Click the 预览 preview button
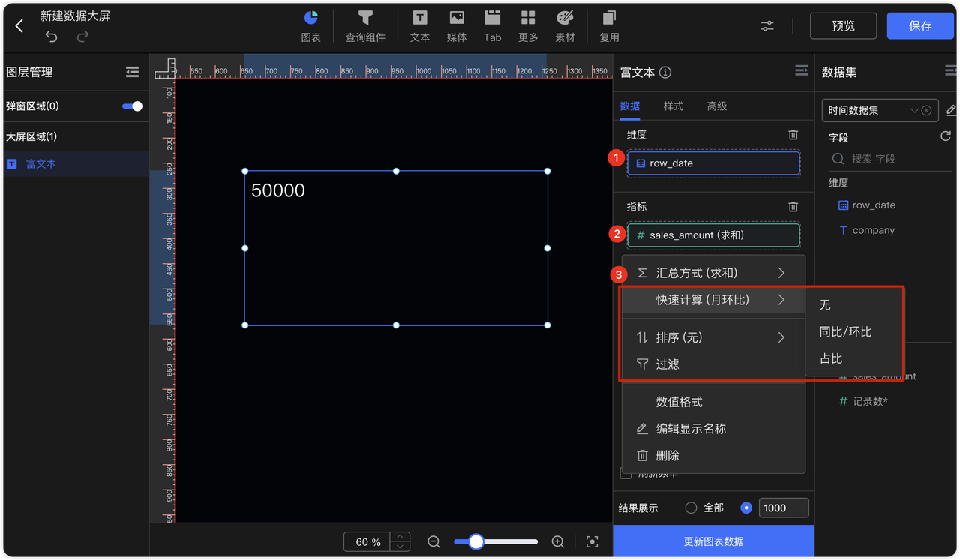The width and height of the screenshot is (960, 560). click(844, 26)
